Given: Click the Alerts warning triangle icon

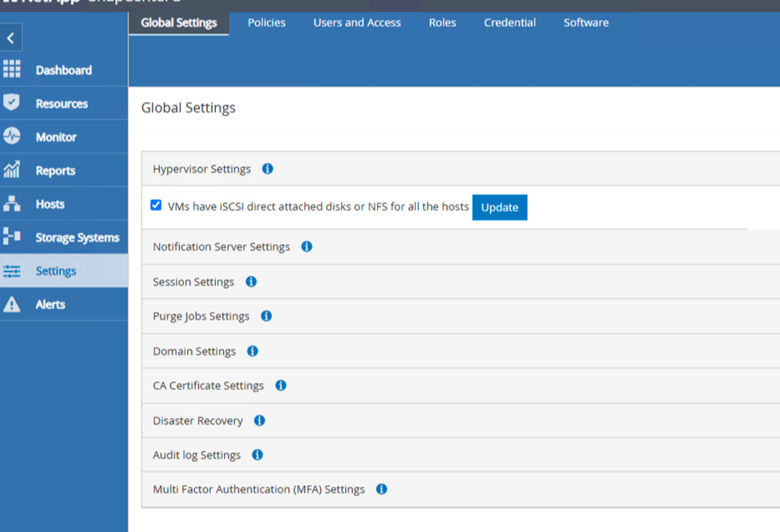Looking at the screenshot, I should click(x=12, y=304).
